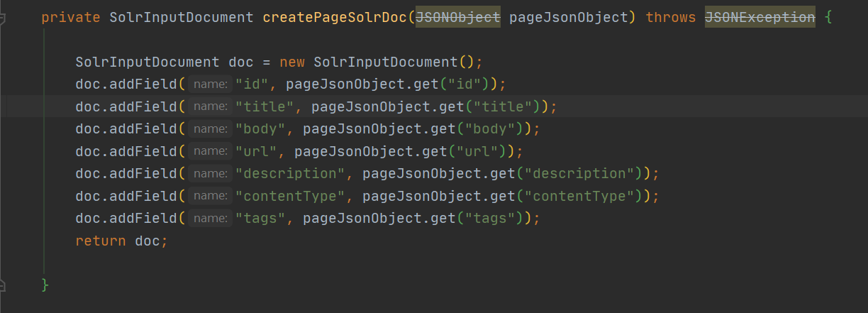Click name: hint on the "contentType" line
The image size is (868, 313).
[x=211, y=196]
